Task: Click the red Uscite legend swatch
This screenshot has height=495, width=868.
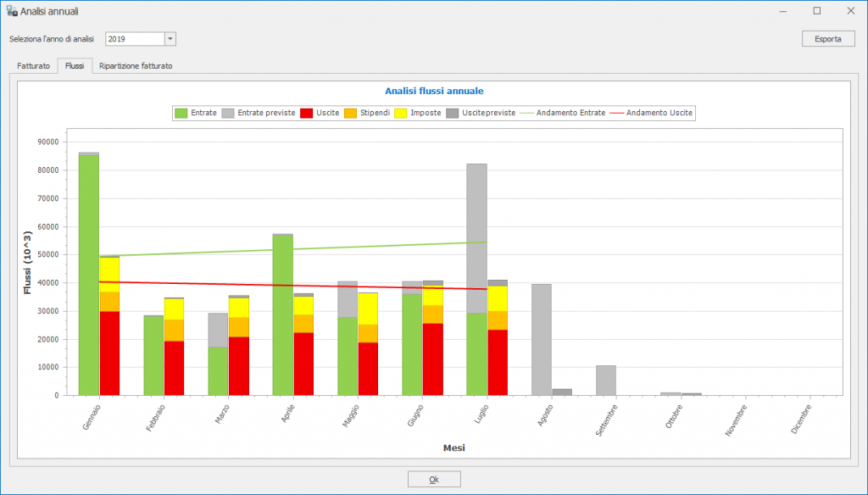Action: (306, 113)
